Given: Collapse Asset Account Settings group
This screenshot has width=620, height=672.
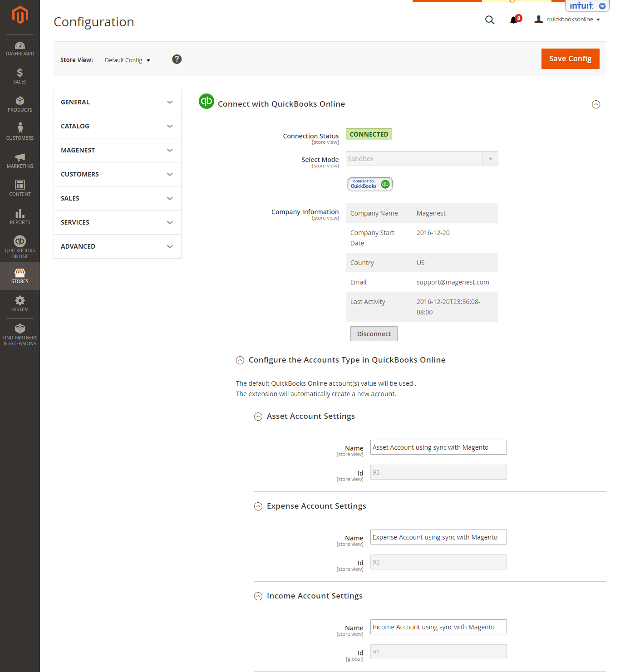Looking at the screenshot, I should tap(258, 417).
